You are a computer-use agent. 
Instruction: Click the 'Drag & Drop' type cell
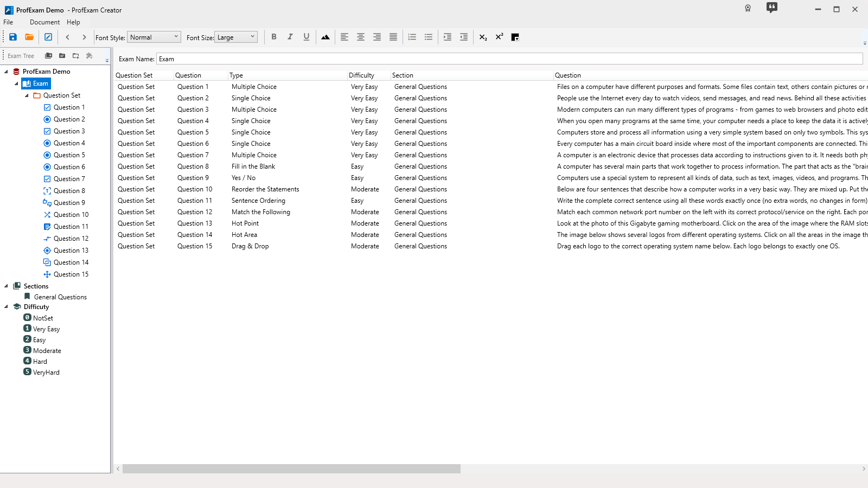[250, 246]
